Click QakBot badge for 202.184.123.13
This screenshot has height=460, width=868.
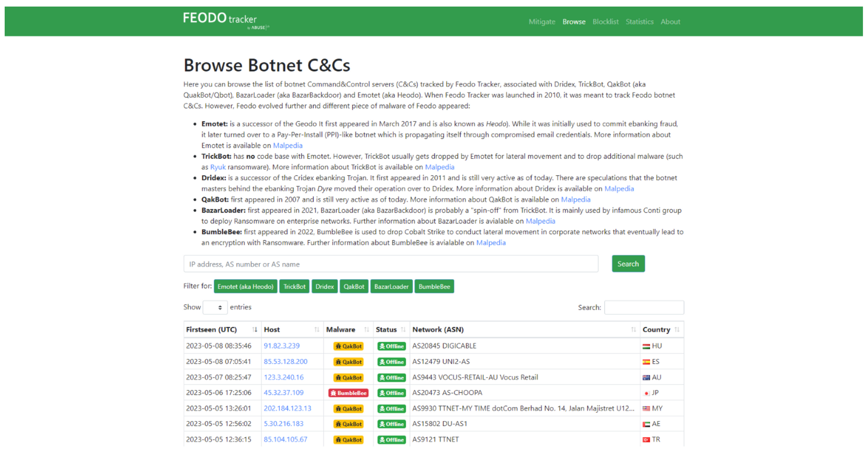pos(349,408)
